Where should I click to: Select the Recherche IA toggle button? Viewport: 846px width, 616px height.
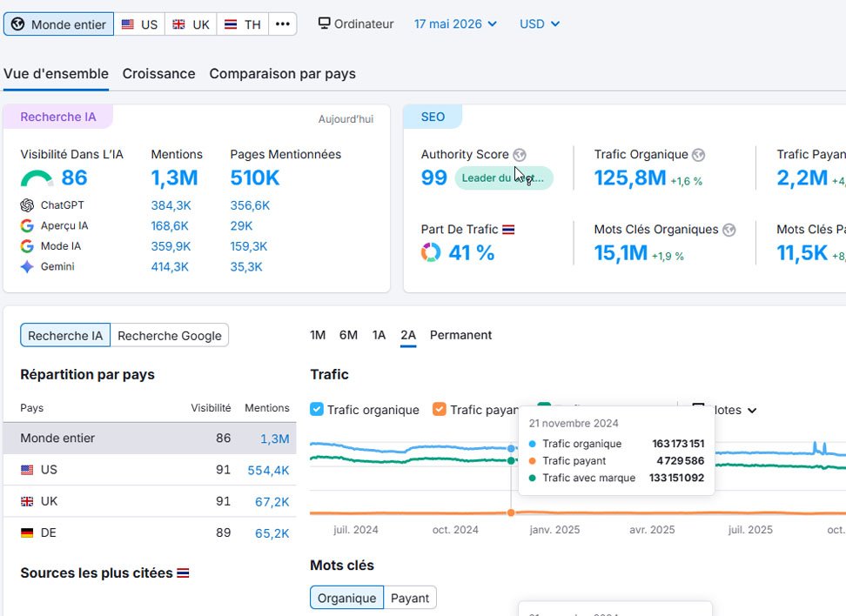point(65,336)
